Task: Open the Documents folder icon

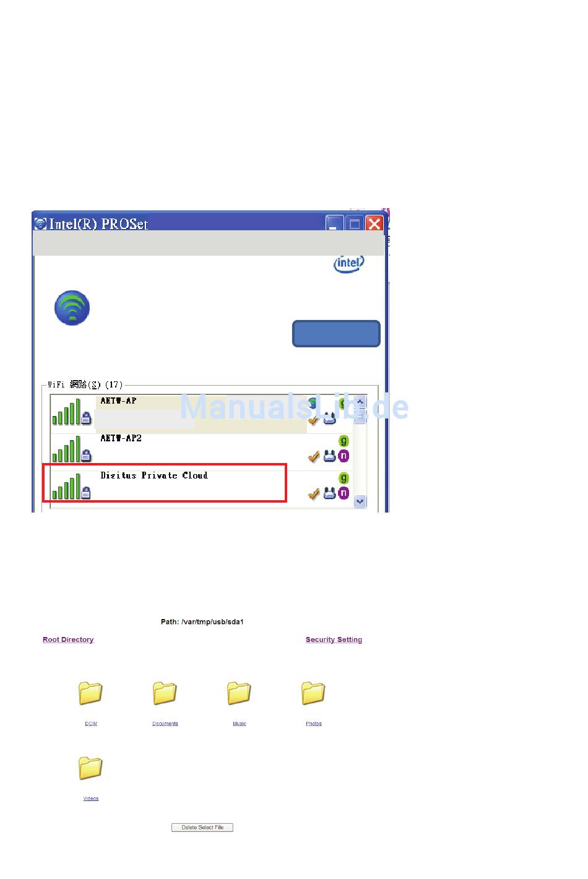Action: click(165, 693)
